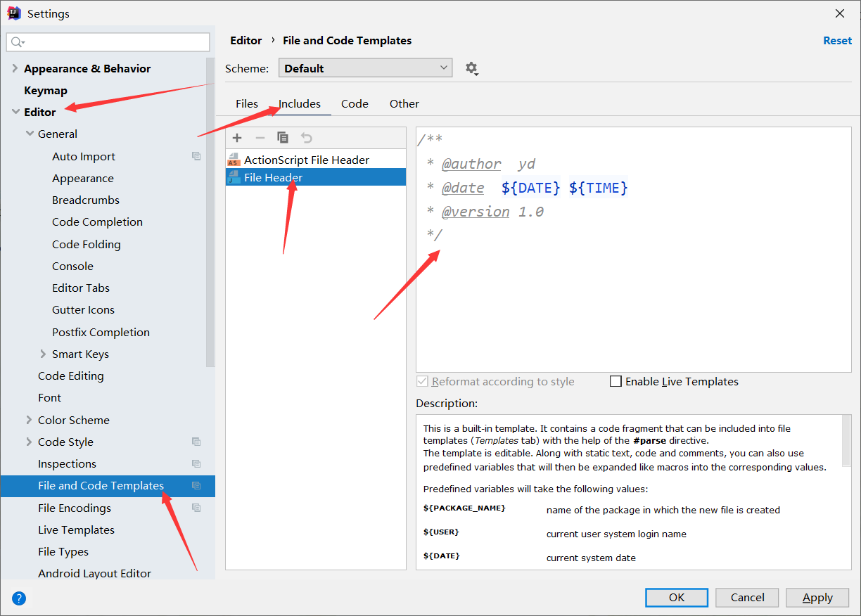Click the copy icon beside File Encodings
This screenshot has width=861, height=616.
coord(196,508)
